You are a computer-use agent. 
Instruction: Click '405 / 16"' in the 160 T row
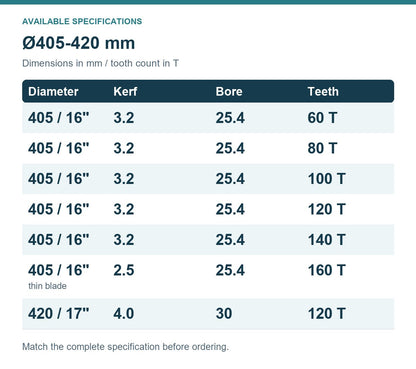click(x=59, y=270)
